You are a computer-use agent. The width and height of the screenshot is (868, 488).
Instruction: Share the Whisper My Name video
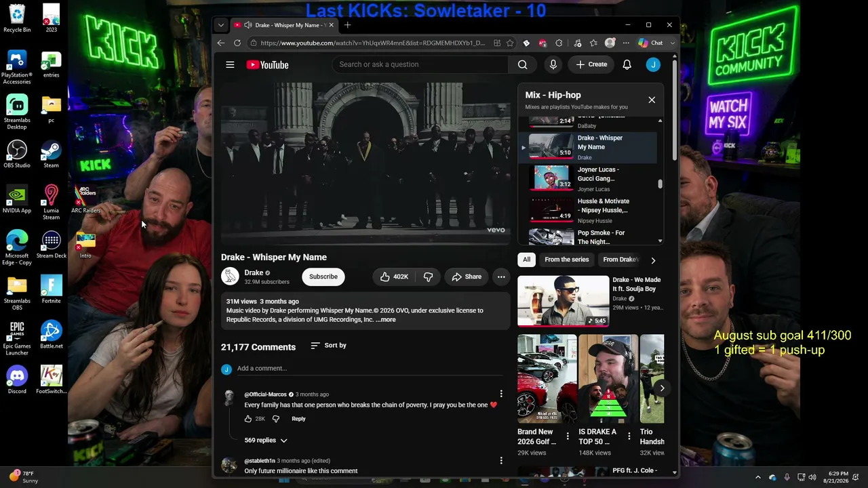pos(467,277)
